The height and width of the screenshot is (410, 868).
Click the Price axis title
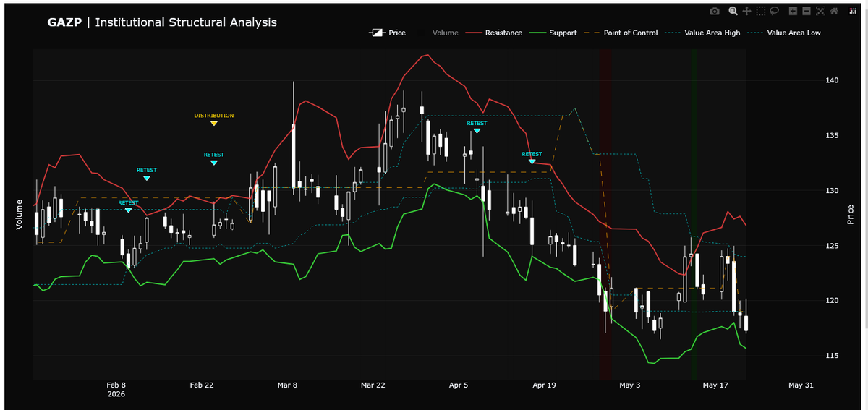[851, 215]
